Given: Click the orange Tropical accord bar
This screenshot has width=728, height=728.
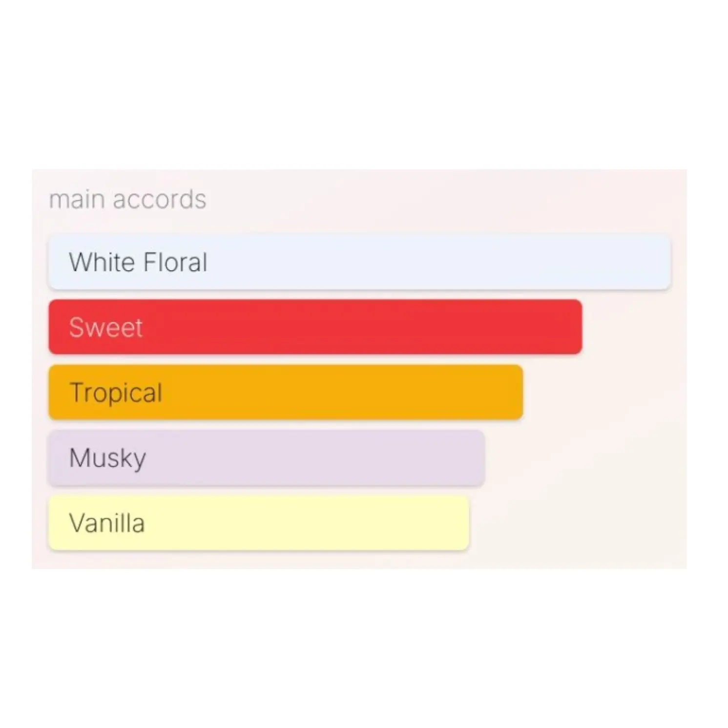Looking at the screenshot, I should (x=286, y=392).
